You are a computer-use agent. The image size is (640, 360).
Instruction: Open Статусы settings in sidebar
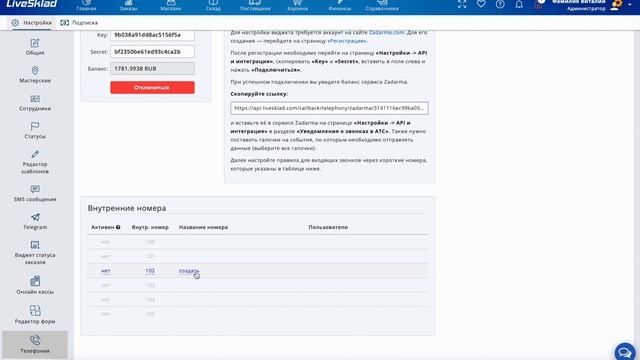coord(35,131)
